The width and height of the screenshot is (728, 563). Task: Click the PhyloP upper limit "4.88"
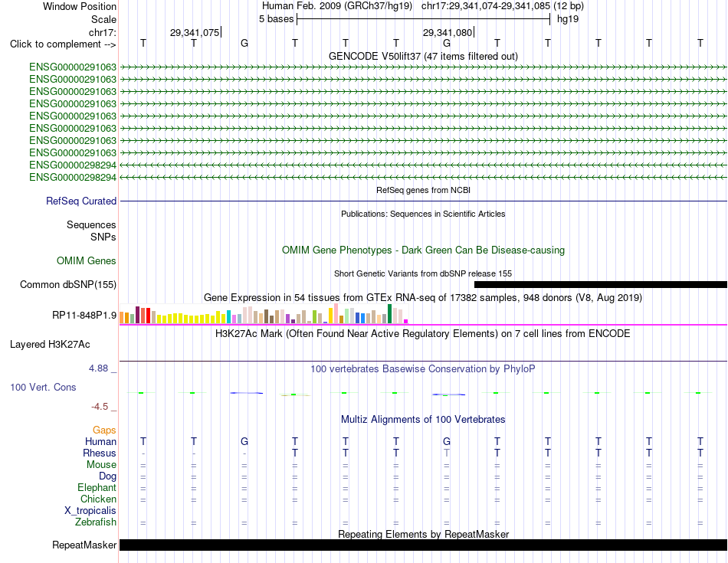tap(98, 368)
